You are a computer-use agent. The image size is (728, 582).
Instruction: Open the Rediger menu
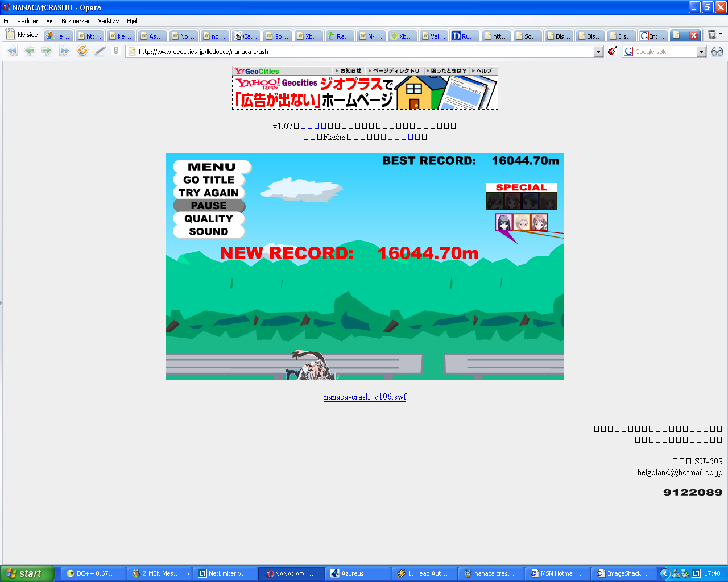point(27,21)
